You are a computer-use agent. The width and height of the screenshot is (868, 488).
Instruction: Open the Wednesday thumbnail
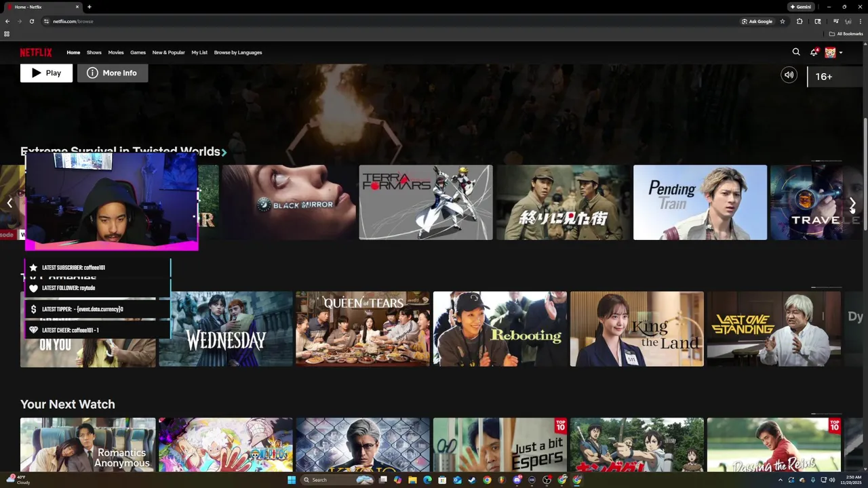225,329
